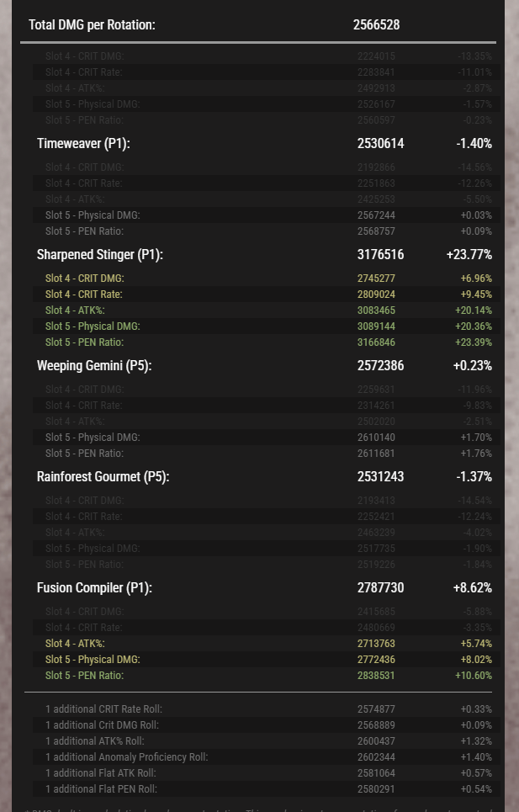Select the Weeping Gemini (P5) heading
Viewport: 519px width, 812px height.
[x=94, y=365]
